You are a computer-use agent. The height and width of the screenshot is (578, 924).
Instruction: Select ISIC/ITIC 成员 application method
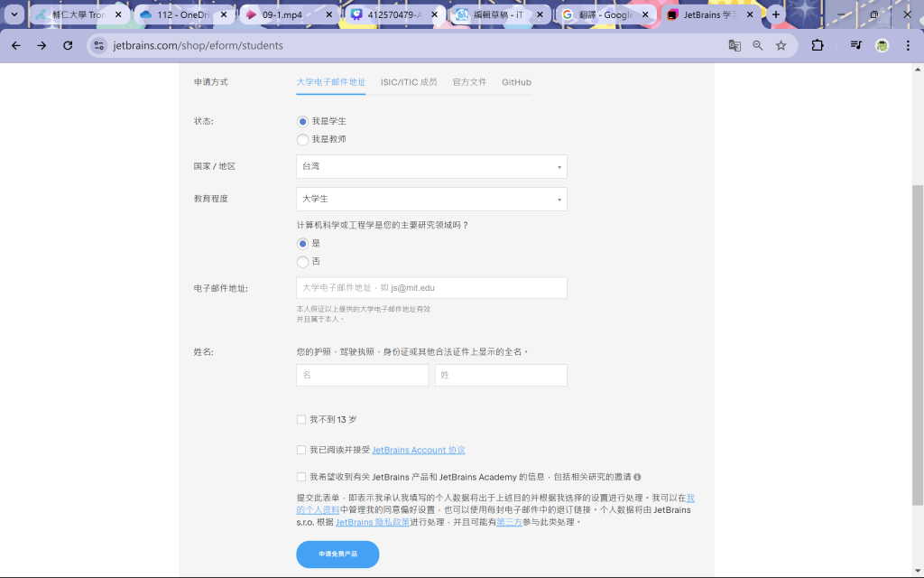click(x=409, y=82)
